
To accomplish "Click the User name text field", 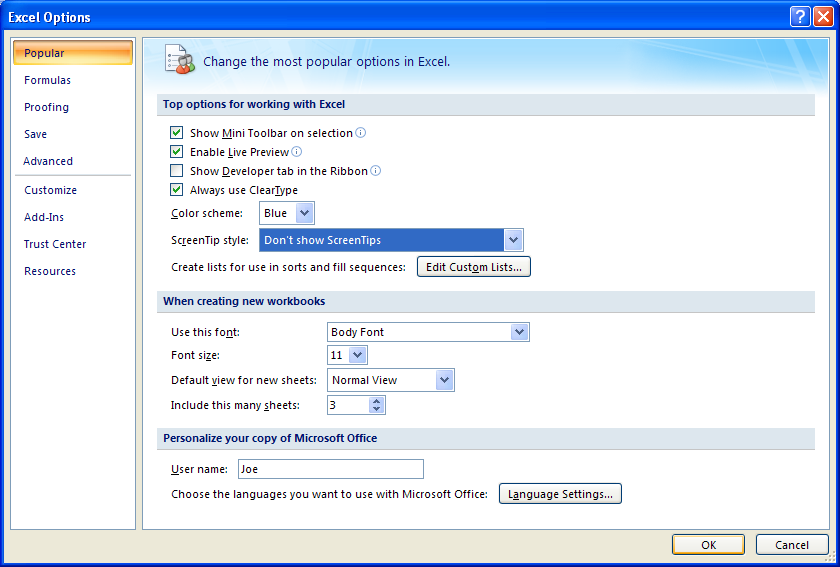I will point(331,469).
